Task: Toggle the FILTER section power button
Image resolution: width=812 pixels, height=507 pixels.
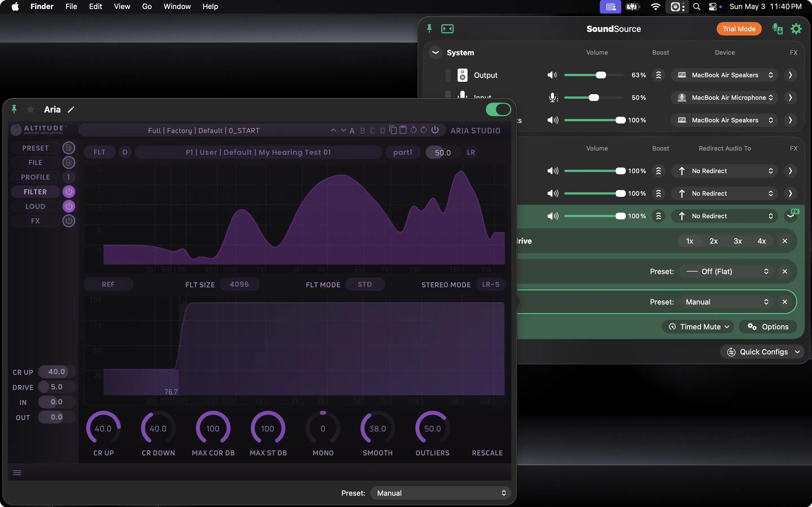Action: pos(69,192)
